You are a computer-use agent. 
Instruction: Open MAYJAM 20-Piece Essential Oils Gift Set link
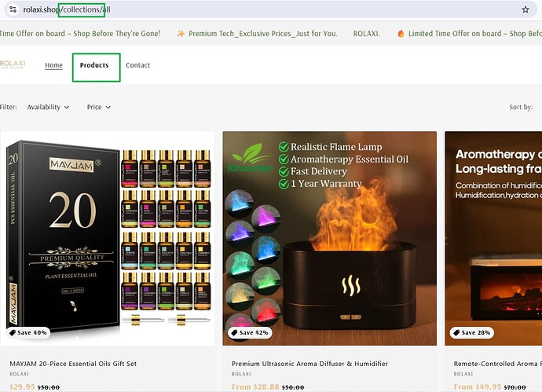(73, 364)
